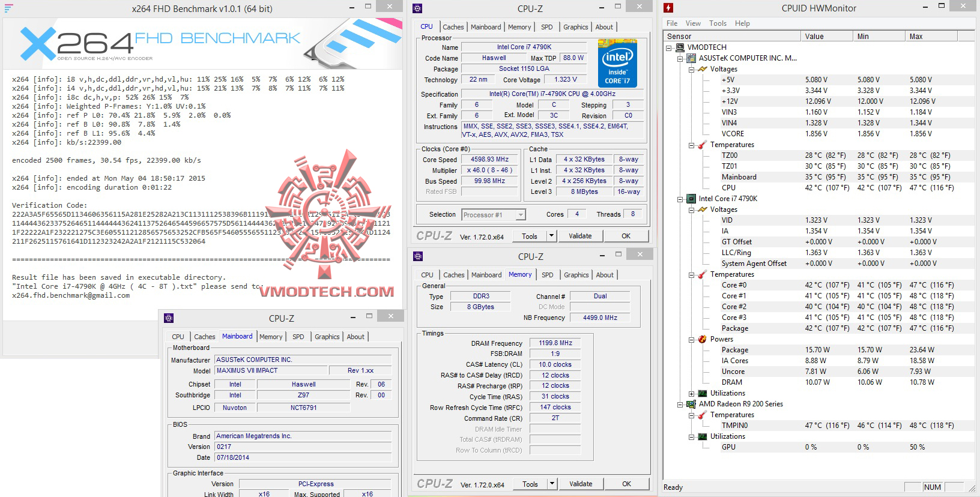Collapse Voltages under Intel Core i7
Image resolution: width=980 pixels, height=497 pixels.
pyautogui.click(x=692, y=209)
